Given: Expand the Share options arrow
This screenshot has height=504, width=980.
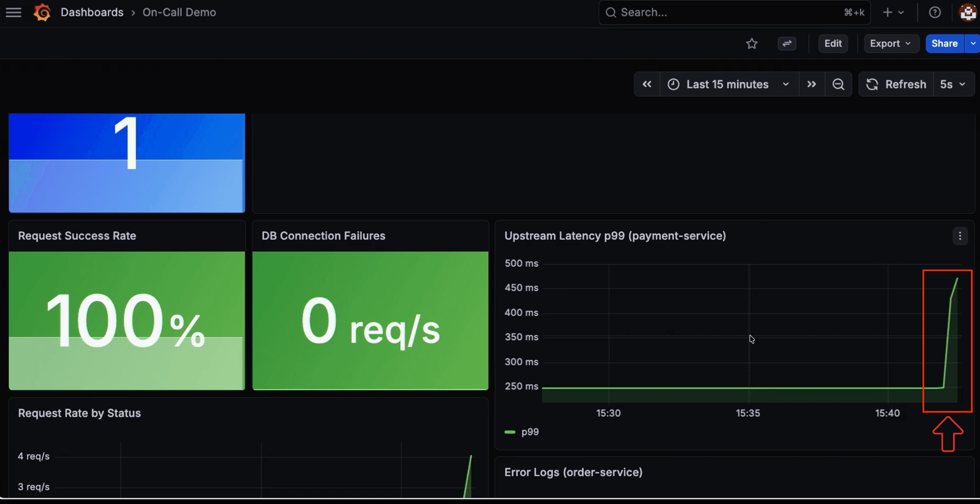Looking at the screenshot, I should point(973,44).
